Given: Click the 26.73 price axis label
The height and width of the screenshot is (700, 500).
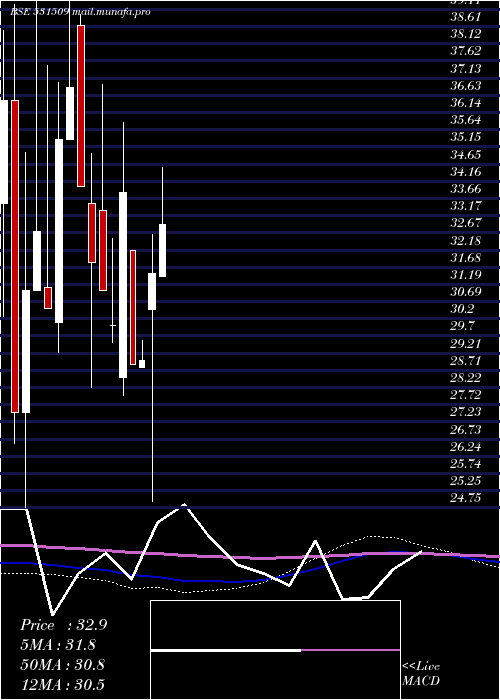Looking at the screenshot, I should (x=466, y=430).
